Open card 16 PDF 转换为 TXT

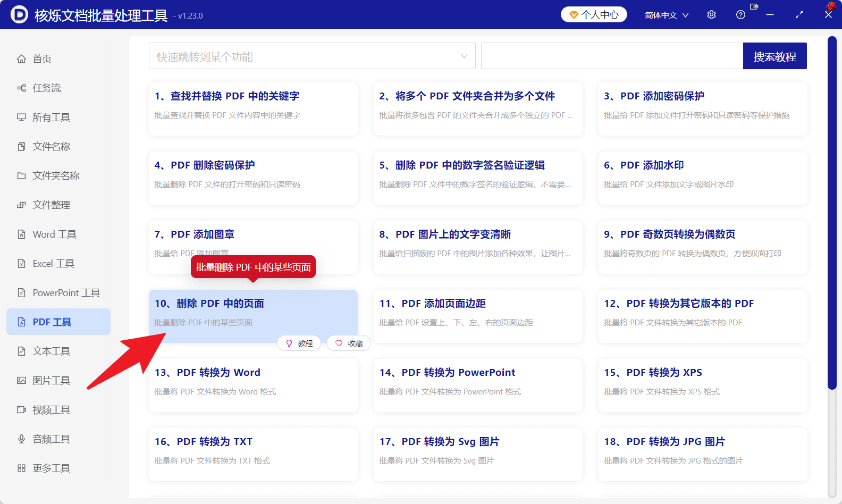[x=253, y=455]
